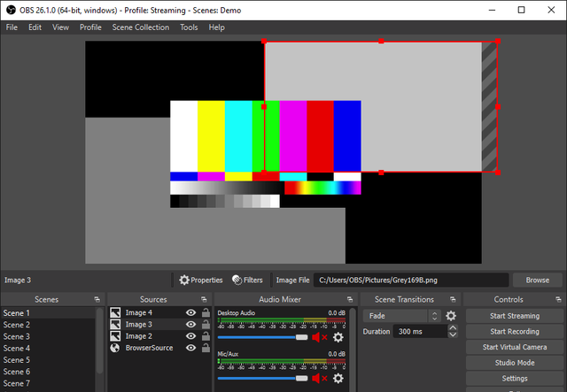The width and height of the screenshot is (567, 392).
Task: Click the Scenes list scrollbar
Action: 100,342
